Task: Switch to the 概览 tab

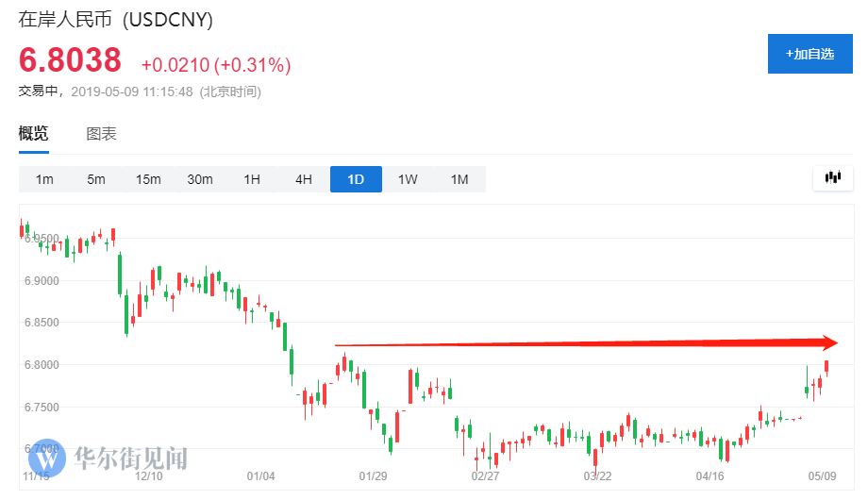Action: pos(34,133)
